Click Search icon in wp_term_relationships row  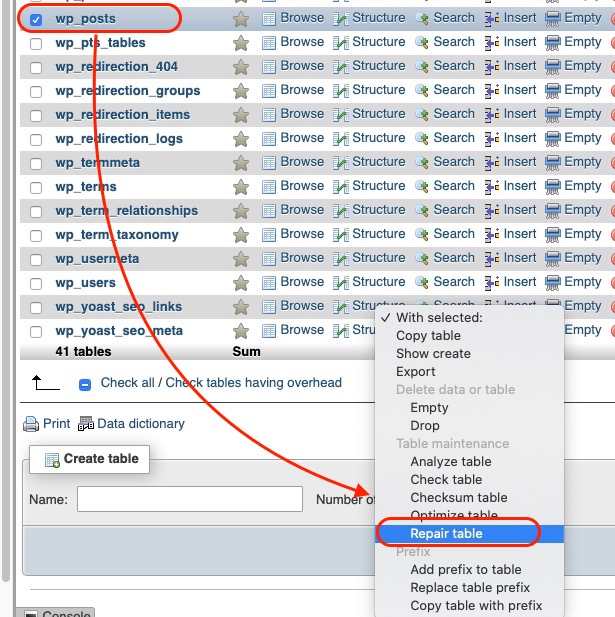click(x=422, y=211)
